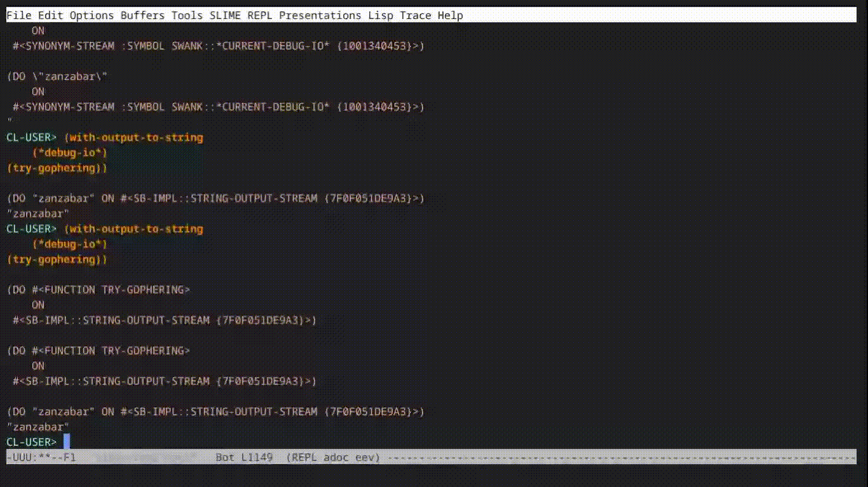Open the File menu
This screenshot has height=487, width=868.
(18, 15)
